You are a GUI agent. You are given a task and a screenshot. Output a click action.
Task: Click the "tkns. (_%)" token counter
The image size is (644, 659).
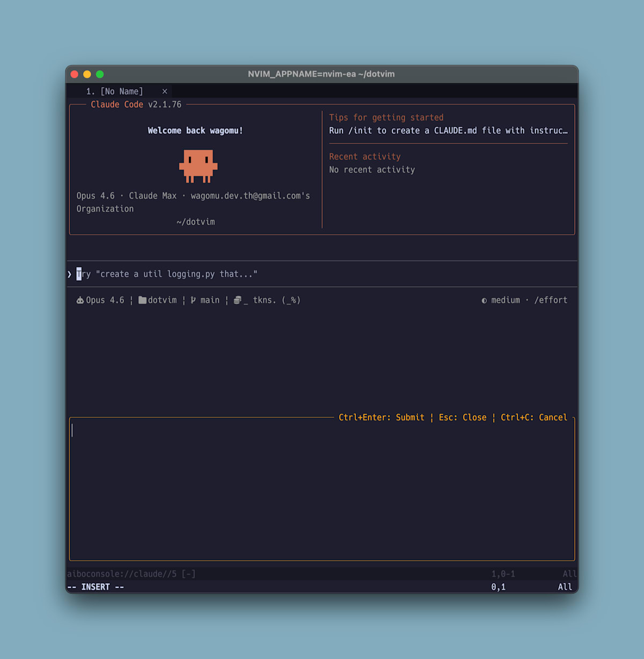[x=276, y=300]
